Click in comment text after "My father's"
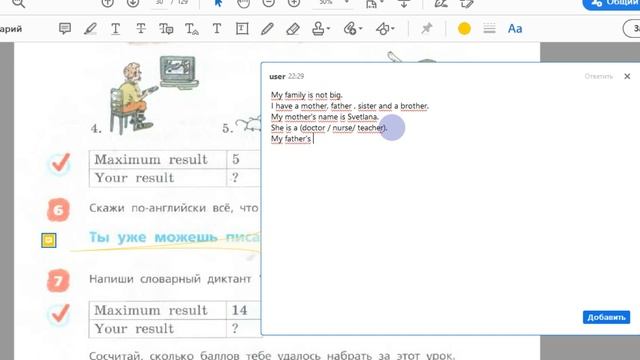Screen dimensions: 640x360 coord(313,139)
